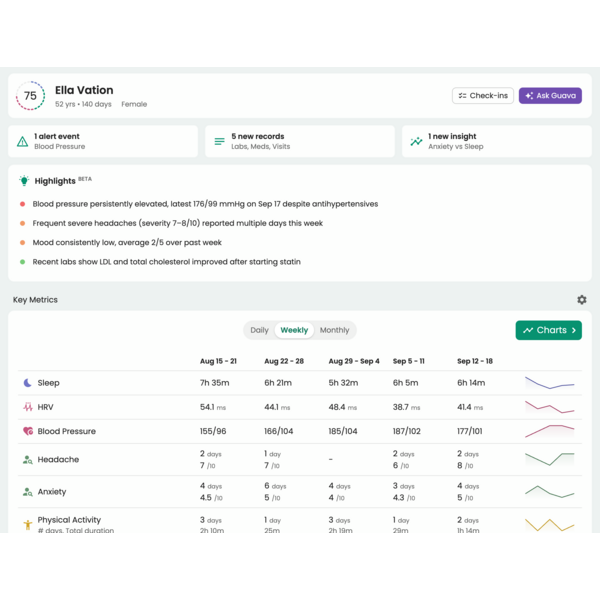Switch metrics view to Daily
Screen dimensions: 600x600
tap(259, 330)
